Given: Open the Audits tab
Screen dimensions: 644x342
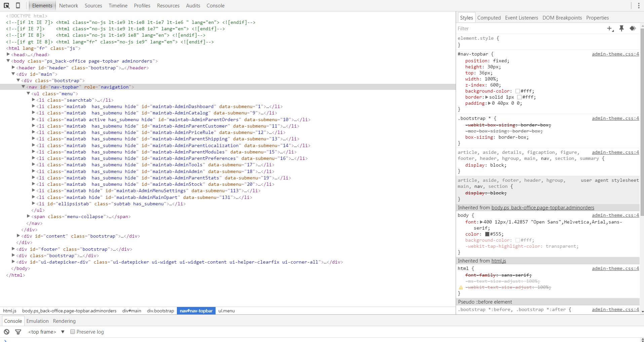Looking at the screenshot, I should (193, 6).
